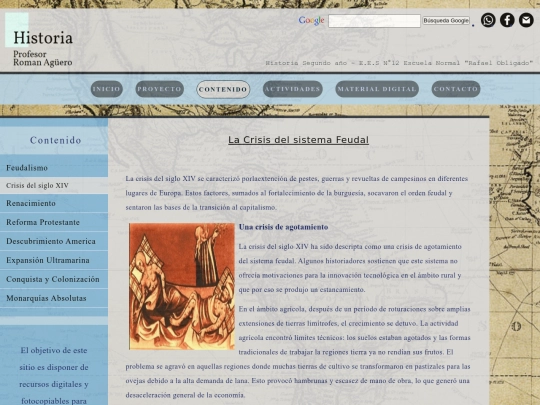The width and height of the screenshot is (540, 405).
Task: Select the Contenido navigation tab
Action: (223, 89)
